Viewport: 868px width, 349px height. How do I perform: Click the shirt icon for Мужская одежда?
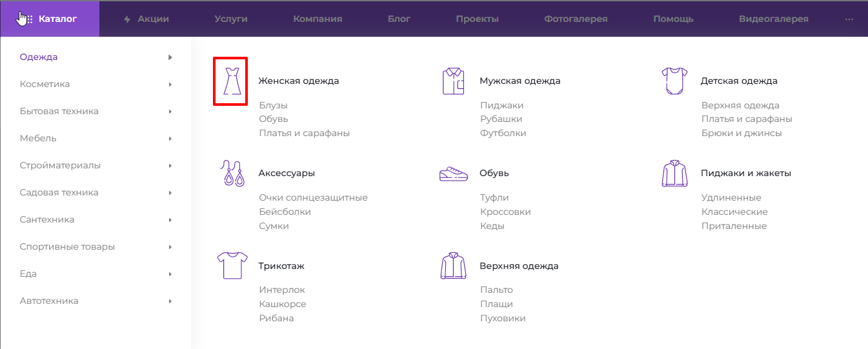pyautogui.click(x=453, y=81)
